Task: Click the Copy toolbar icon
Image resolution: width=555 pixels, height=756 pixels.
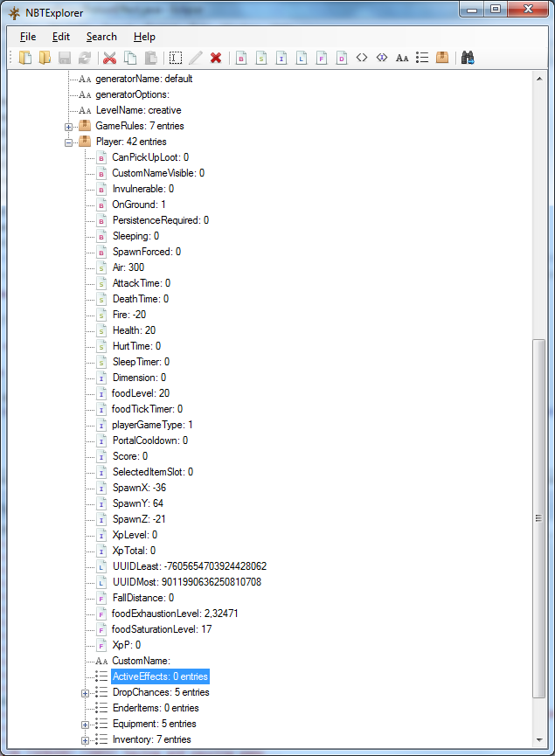Action: tap(130, 58)
